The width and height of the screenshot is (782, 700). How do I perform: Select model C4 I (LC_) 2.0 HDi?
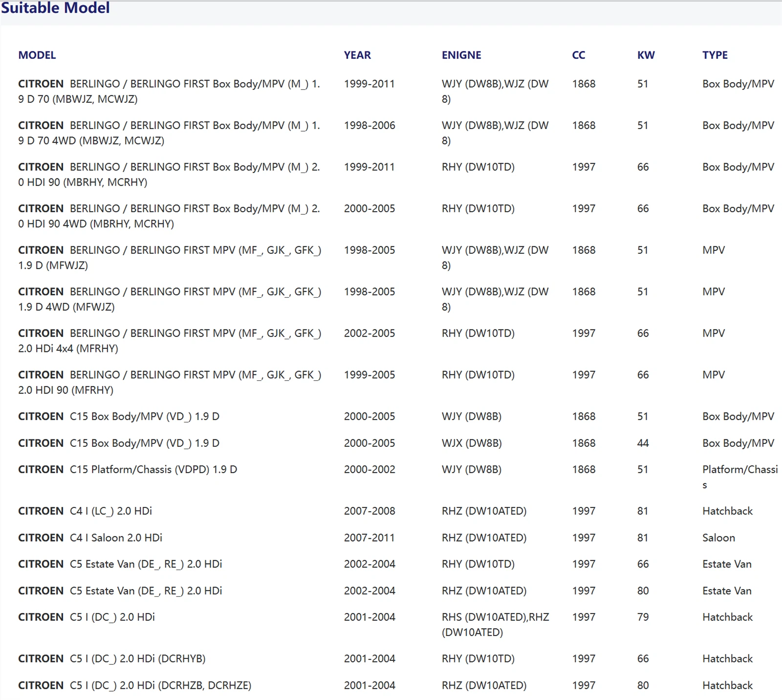[85, 511]
